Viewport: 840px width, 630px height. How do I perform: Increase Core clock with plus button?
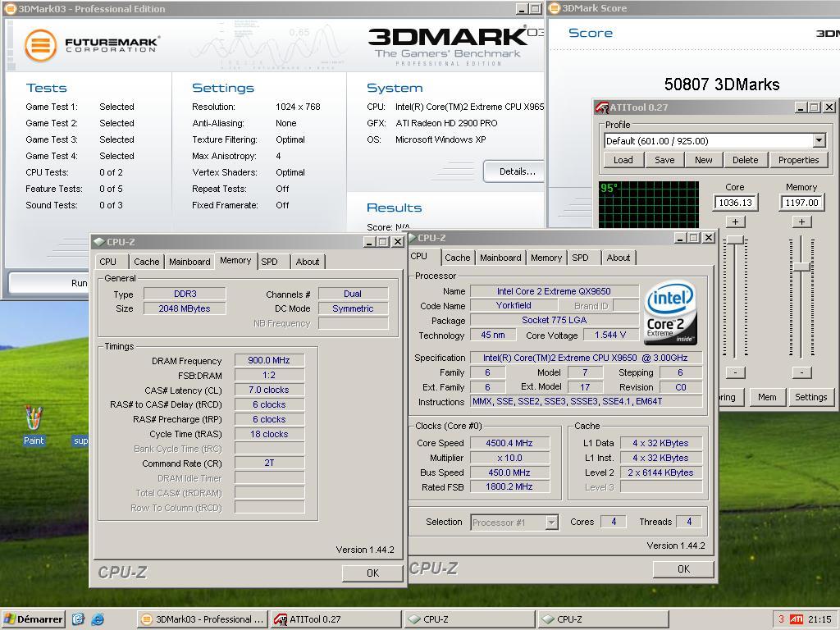[x=735, y=221]
